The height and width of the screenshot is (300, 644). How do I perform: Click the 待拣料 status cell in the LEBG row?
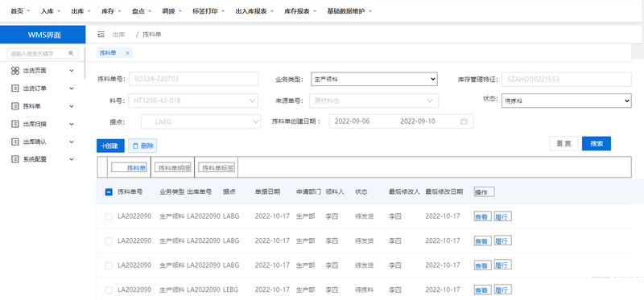tap(365, 290)
